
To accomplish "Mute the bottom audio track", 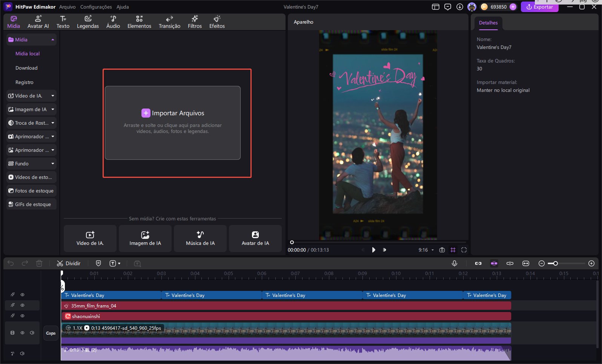I will click(x=22, y=353).
